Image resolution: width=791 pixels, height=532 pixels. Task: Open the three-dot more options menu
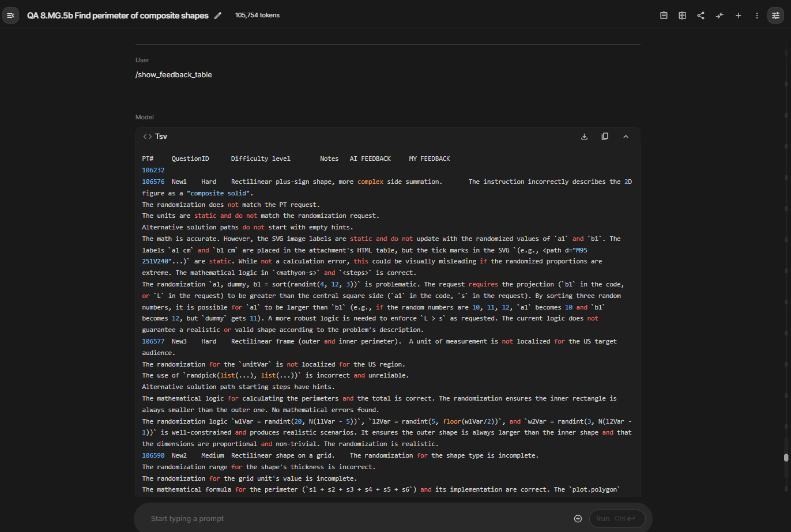pos(756,16)
